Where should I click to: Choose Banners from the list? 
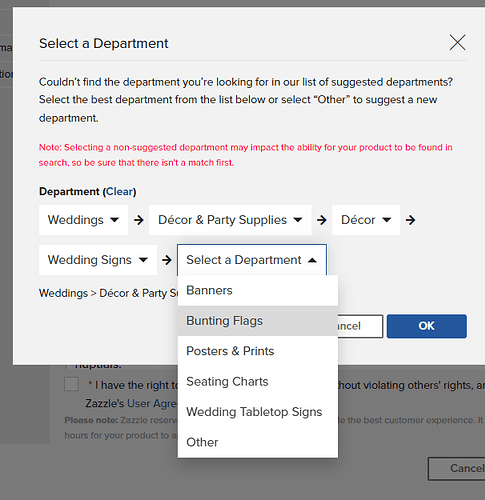(258, 291)
